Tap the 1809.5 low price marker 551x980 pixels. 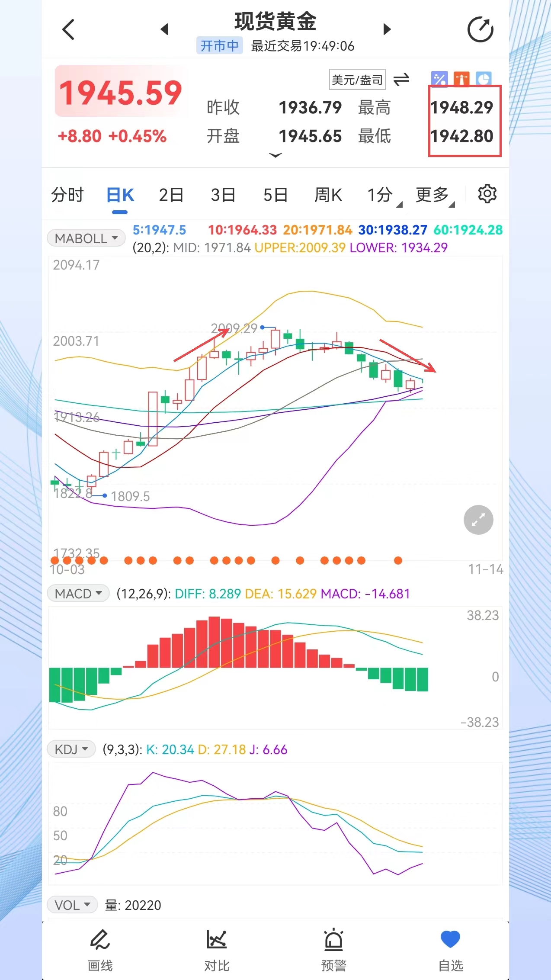tap(130, 496)
